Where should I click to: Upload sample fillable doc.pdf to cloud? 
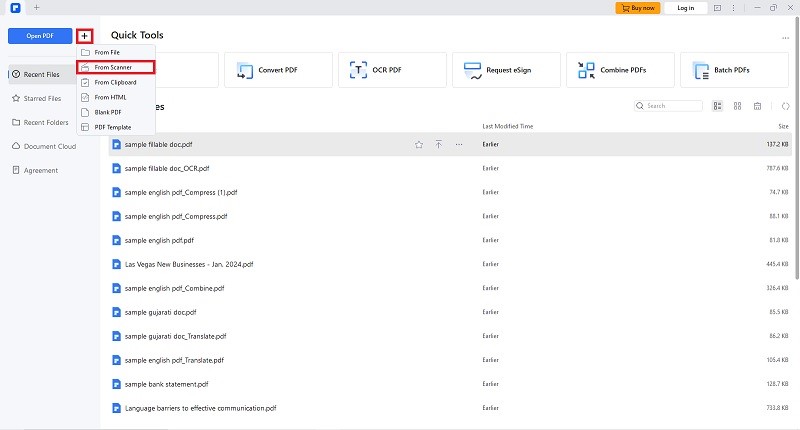coord(439,145)
